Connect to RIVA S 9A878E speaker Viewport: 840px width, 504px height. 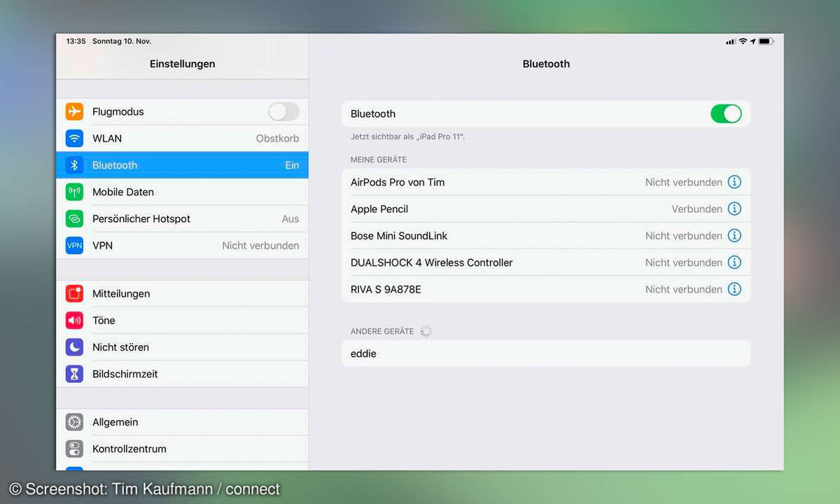[546, 289]
